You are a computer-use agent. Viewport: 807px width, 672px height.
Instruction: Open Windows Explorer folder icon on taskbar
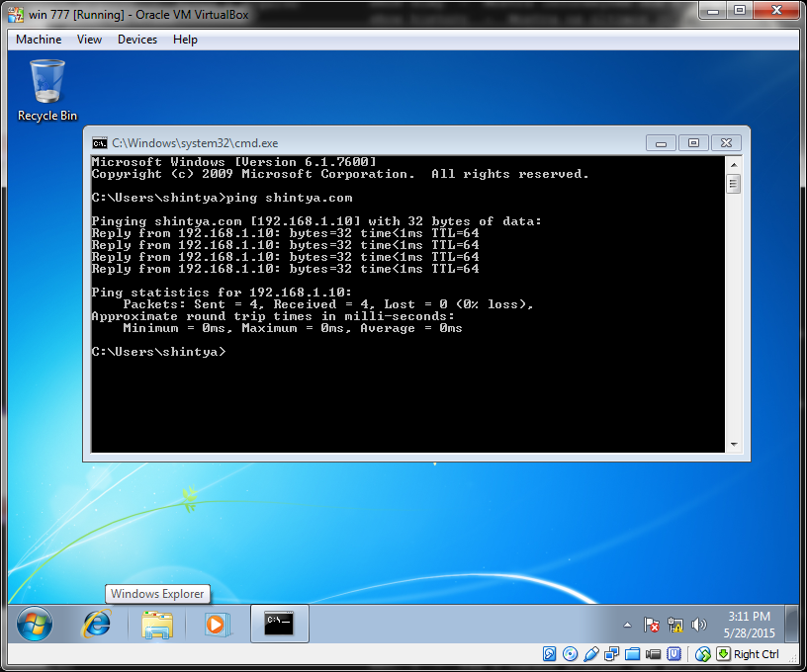coord(157,625)
